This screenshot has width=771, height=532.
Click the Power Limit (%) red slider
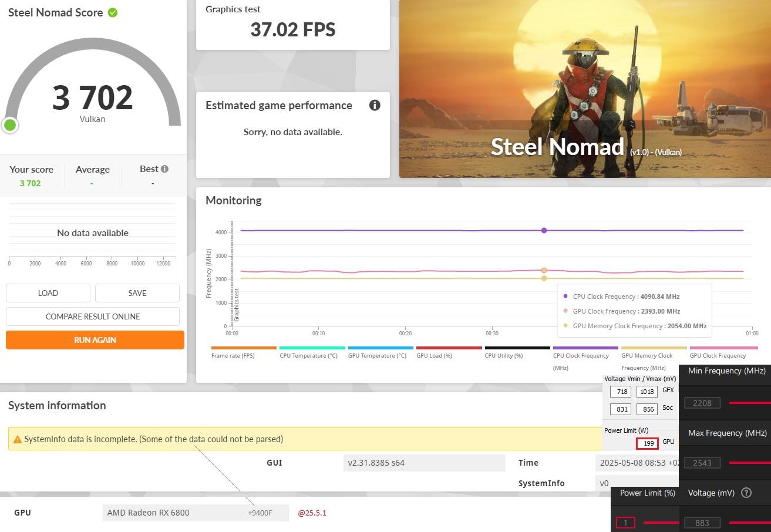(661, 523)
